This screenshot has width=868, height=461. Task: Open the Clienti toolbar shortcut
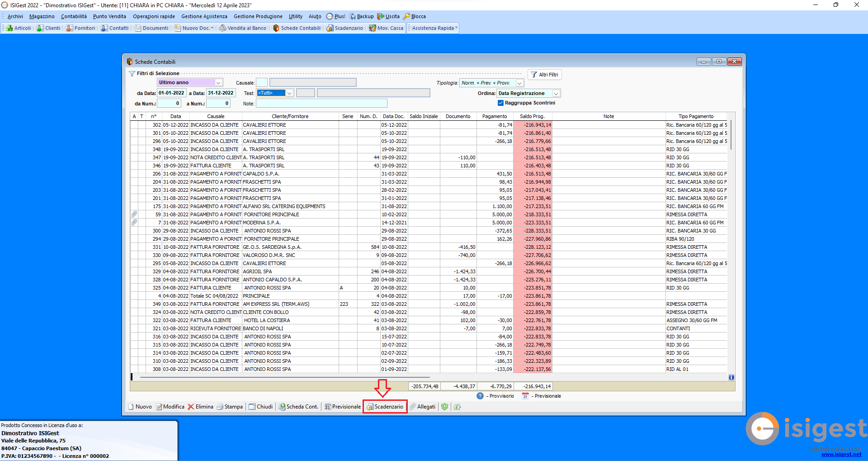[x=48, y=28]
